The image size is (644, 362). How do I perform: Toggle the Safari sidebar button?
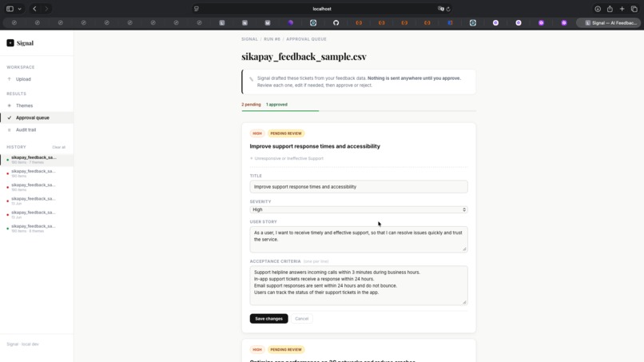tap(10, 9)
